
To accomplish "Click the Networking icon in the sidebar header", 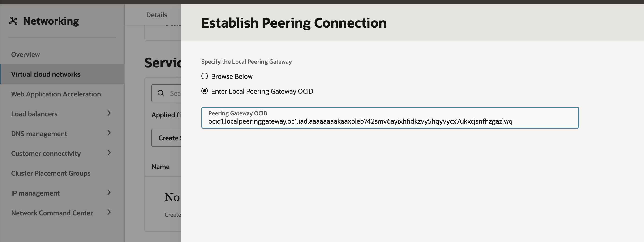I will (x=14, y=21).
